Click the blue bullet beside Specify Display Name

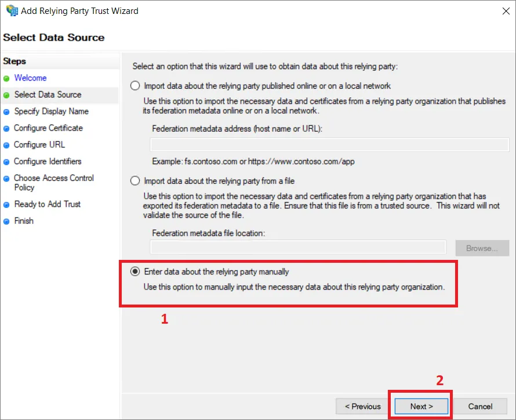[x=6, y=112]
